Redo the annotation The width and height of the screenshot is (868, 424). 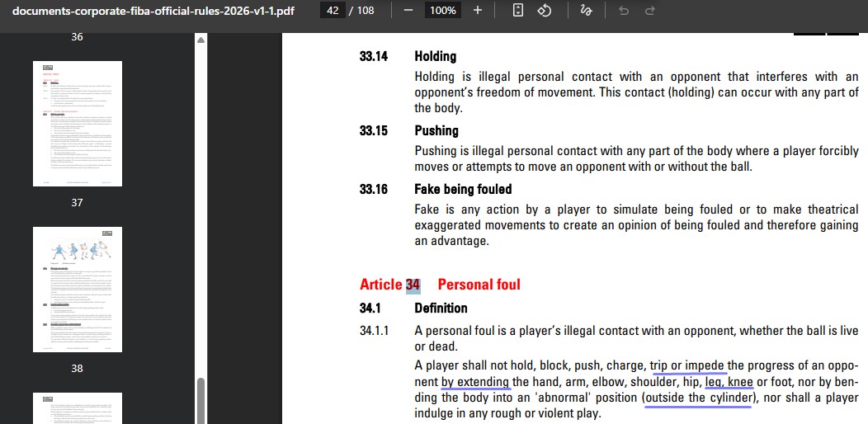pos(650,11)
